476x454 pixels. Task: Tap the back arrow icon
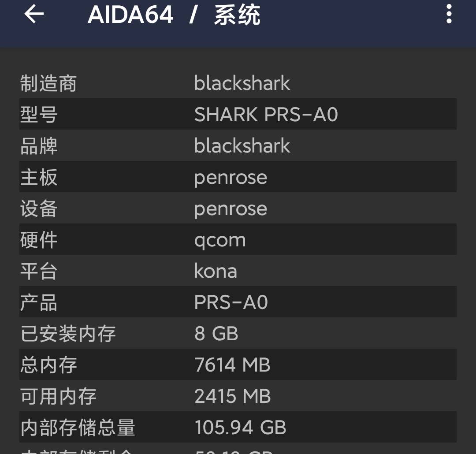tap(34, 14)
